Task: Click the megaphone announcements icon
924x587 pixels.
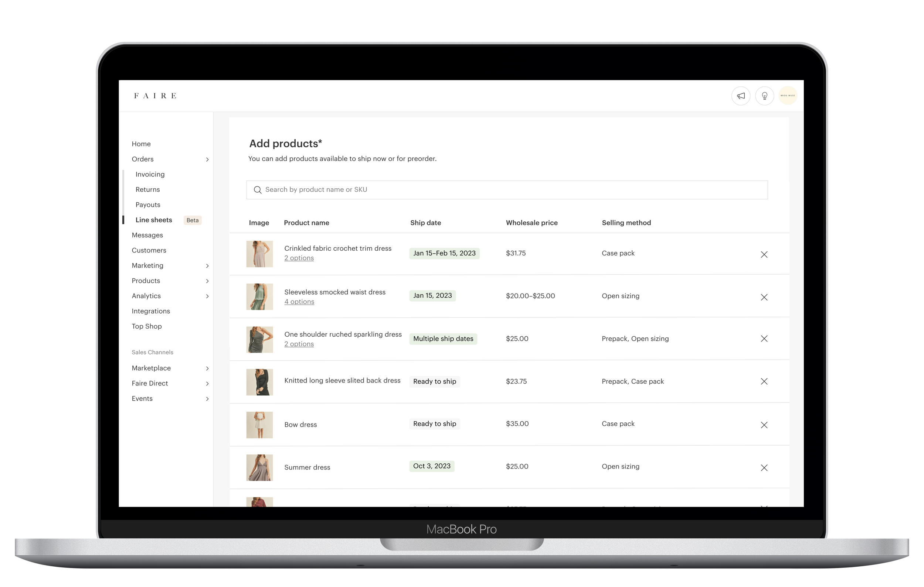Action: [741, 96]
